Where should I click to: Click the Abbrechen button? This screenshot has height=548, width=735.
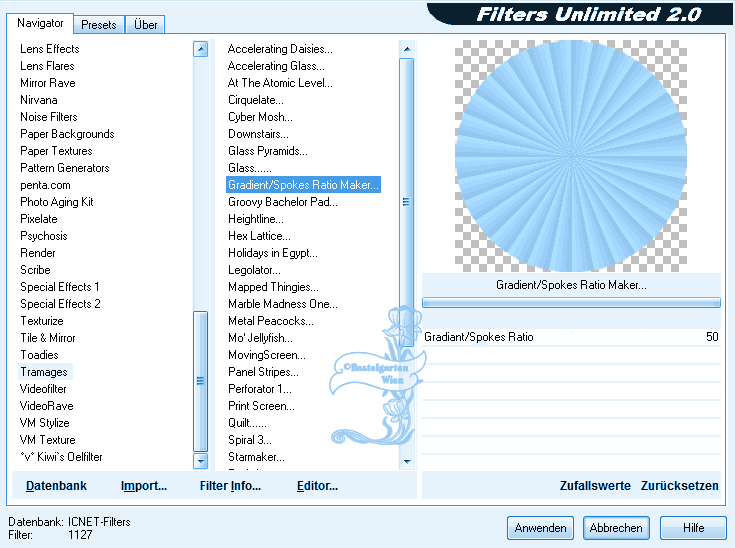tap(616, 528)
